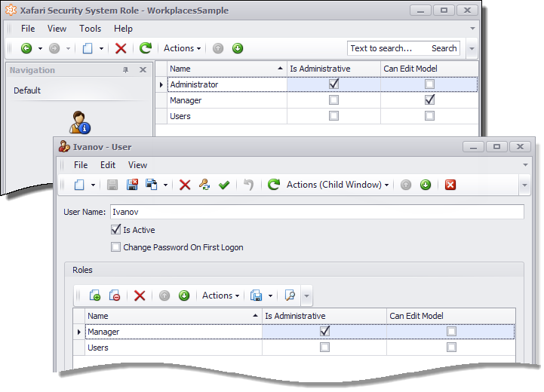Click grey up arrow in Roles toolbar
The height and width of the screenshot is (392, 544).
click(x=164, y=296)
